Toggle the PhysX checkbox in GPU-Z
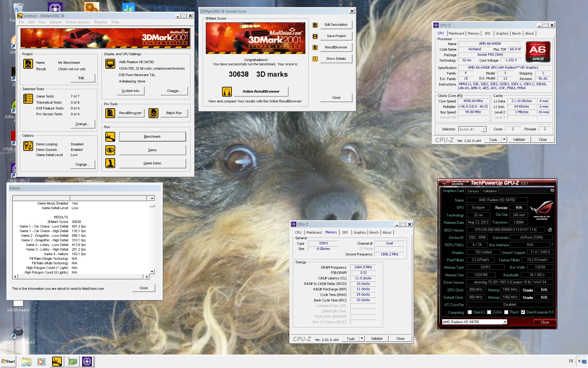 pos(506,312)
